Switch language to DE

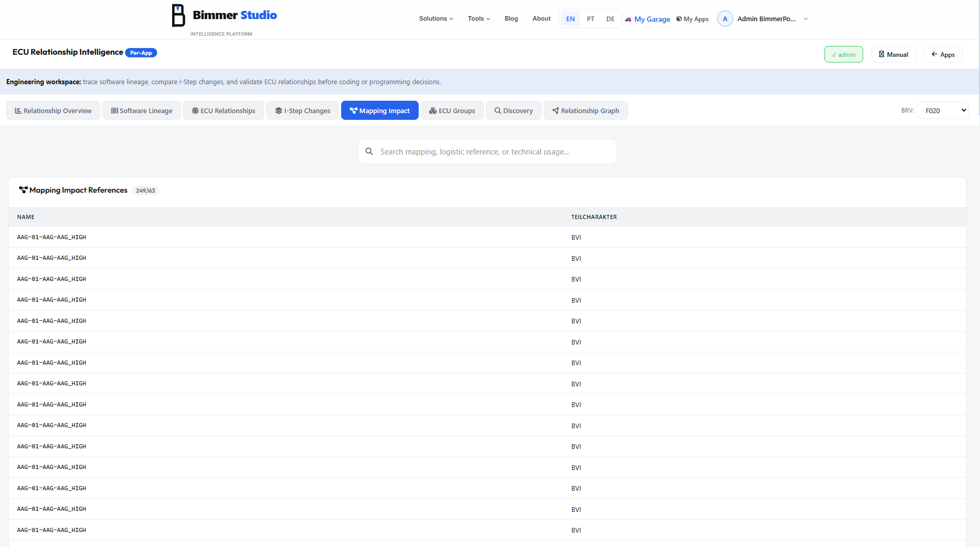click(x=610, y=19)
